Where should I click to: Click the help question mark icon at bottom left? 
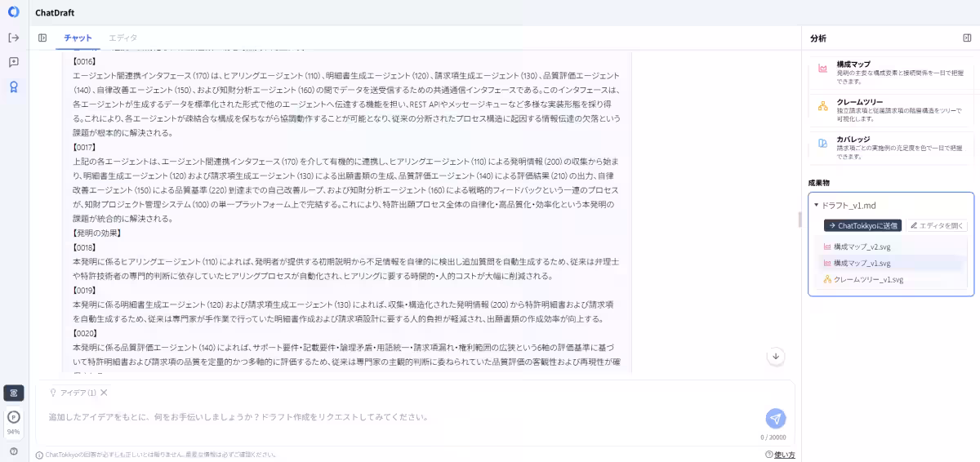[x=13, y=451]
